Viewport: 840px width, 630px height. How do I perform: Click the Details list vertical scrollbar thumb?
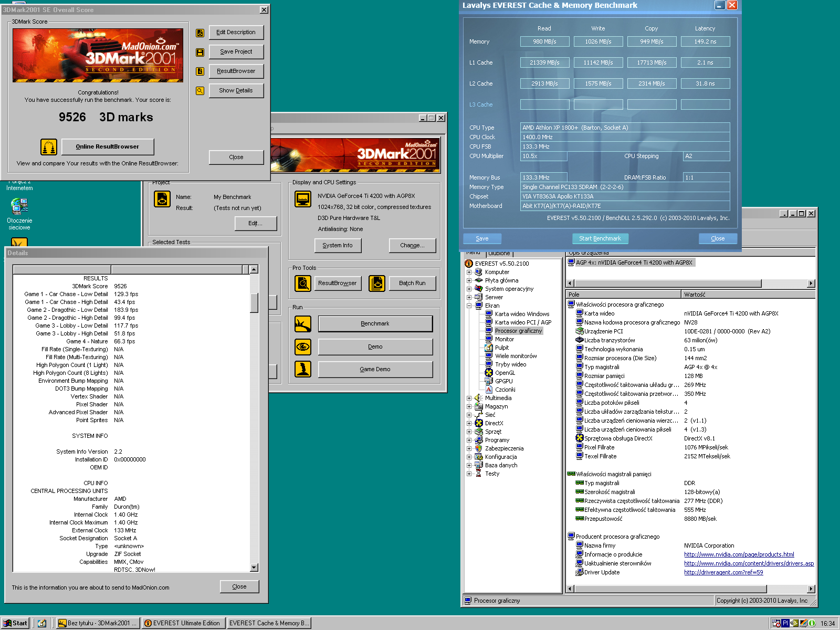coord(254,303)
